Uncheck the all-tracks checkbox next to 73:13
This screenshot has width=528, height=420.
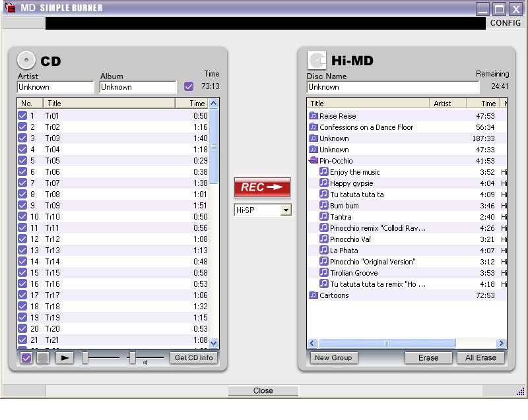pyautogui.click(x=189, y=86)
